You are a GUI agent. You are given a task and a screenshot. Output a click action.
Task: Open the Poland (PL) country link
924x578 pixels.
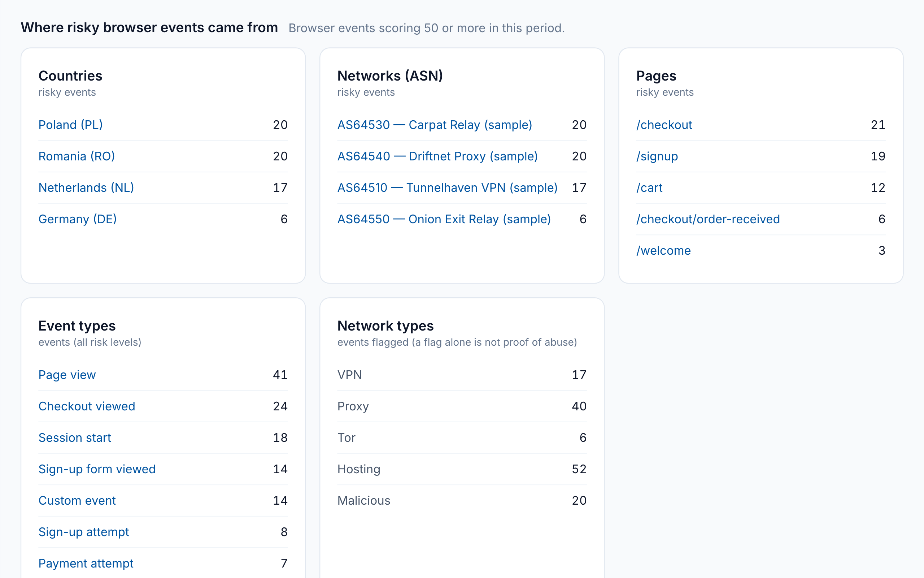tap(71, 125)
